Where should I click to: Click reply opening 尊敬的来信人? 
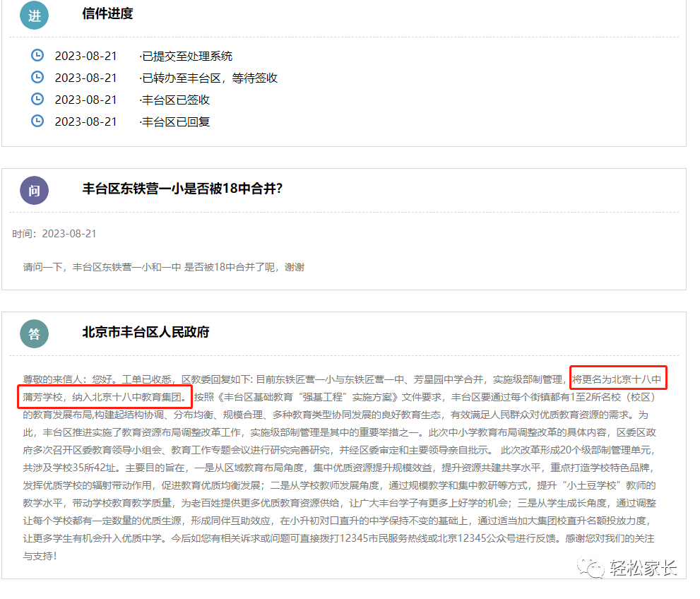[x=52, y=379]
